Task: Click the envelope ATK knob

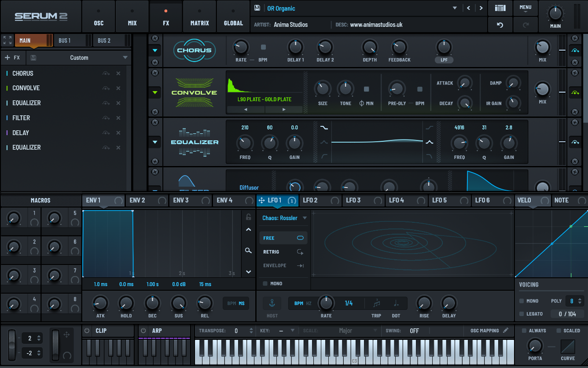Action: click(100, 303)
